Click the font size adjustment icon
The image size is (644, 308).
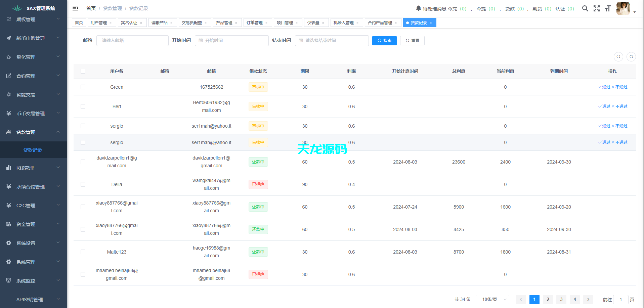pyautogui.click(x=608, y=8)
